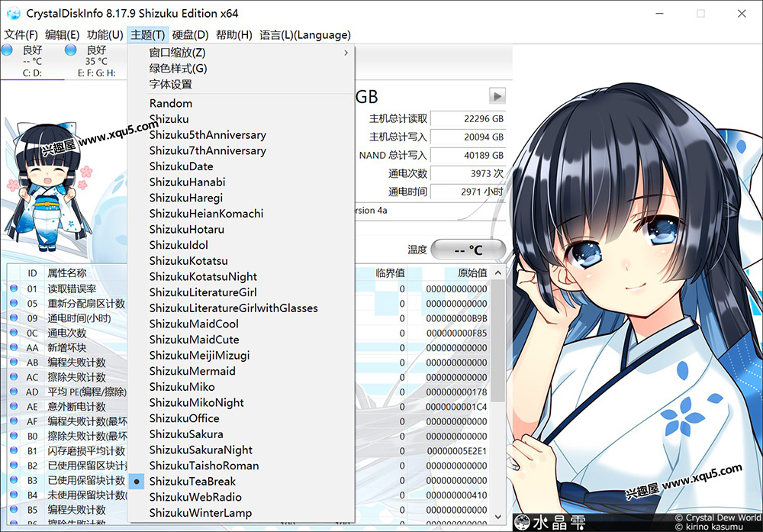The height and width of the screenshot is (532, 763).
Task: Click the status dot for attribute AF
Action: click(x=14, y=421)
